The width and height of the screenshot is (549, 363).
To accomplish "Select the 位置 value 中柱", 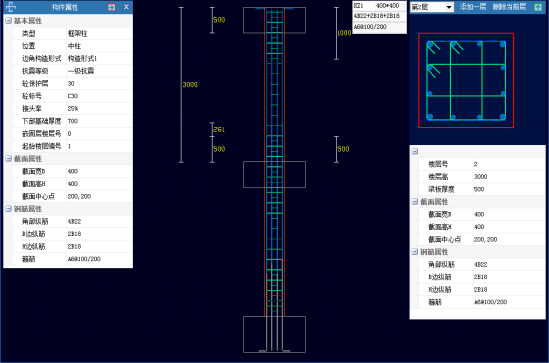I will tap(74, 46).
